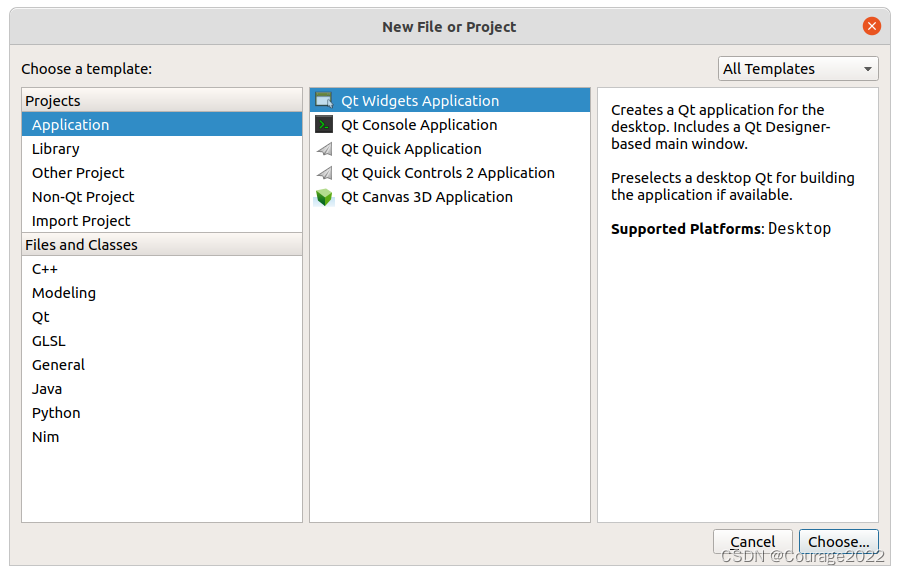Close the New File or Project dialog
The width and height of the screenshot is (900, 575).
coord(872,27)
